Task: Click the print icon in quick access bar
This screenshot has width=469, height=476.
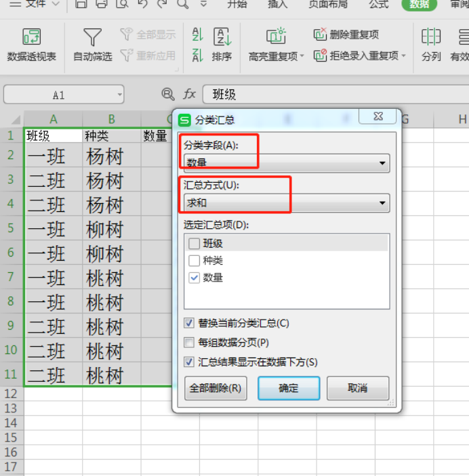Action: [102, 3]
